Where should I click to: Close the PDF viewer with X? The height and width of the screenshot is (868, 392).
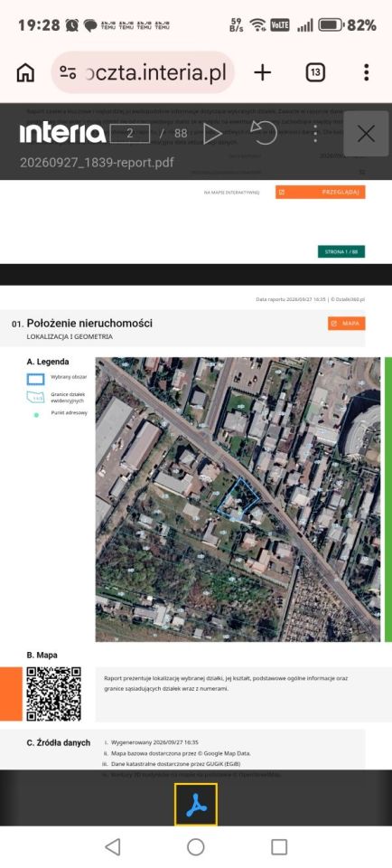coord(366,134)
